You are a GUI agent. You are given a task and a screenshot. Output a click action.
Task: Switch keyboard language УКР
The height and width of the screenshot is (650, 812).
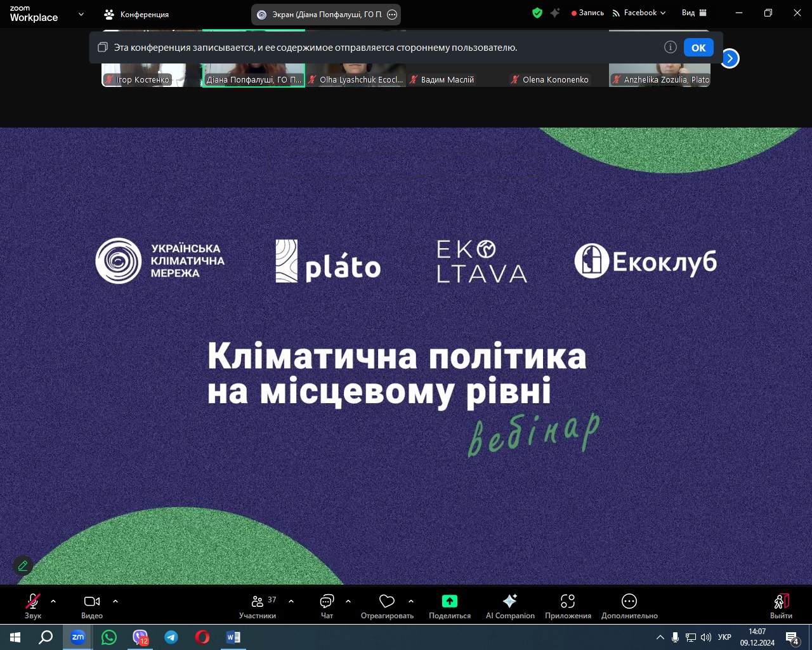tap(724, 637)
